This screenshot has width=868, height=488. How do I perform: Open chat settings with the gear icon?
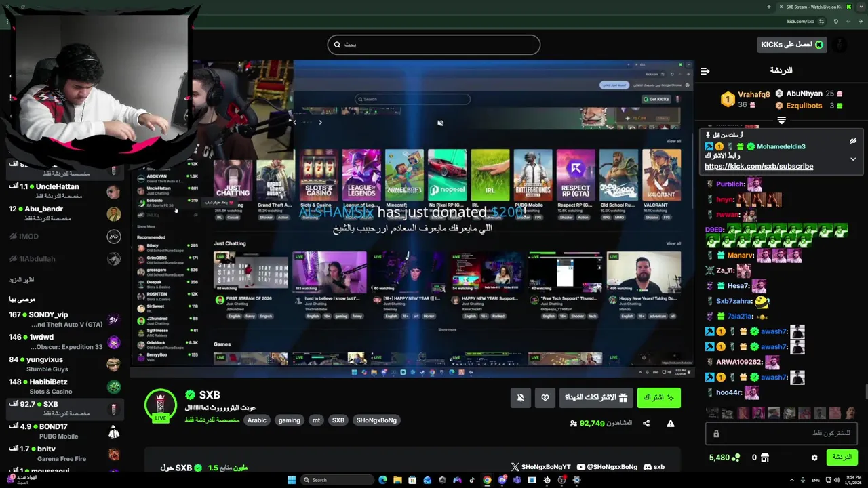[814, 457]
